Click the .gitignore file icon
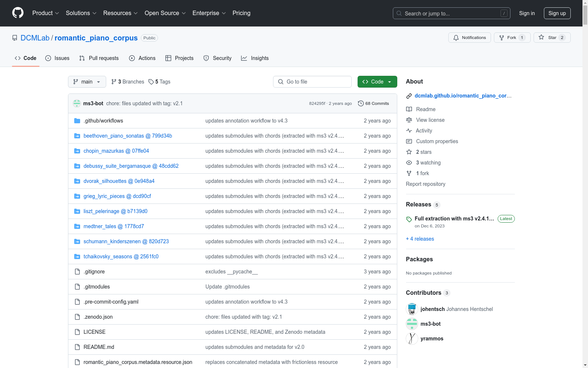588x368 pixels. click(x=77, y=272)
